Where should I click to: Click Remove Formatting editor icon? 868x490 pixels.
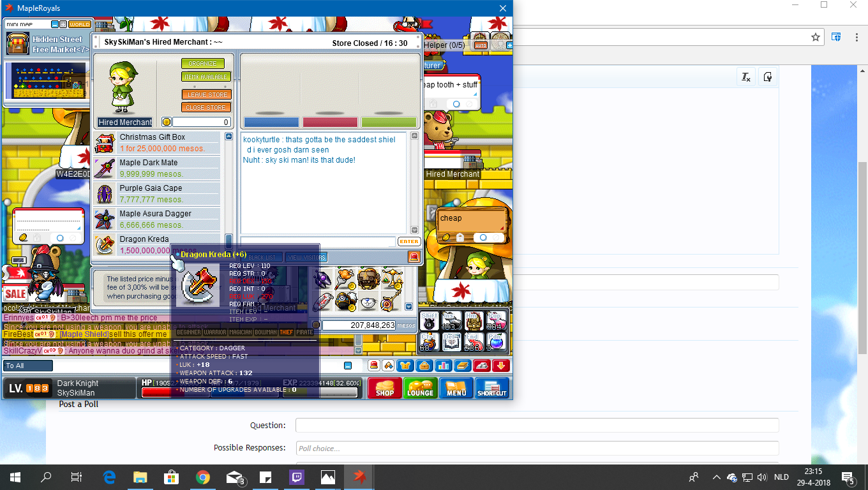pos(746,77)
